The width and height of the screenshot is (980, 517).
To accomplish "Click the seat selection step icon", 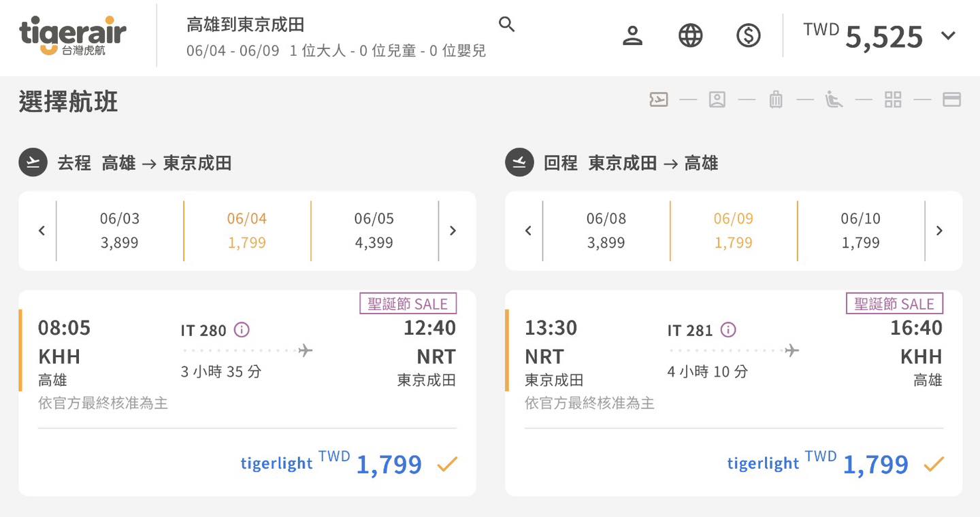I will 834,100.
